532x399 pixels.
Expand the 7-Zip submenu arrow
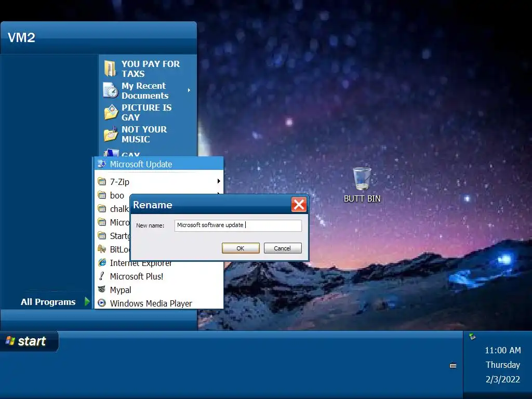coord(219,181)
